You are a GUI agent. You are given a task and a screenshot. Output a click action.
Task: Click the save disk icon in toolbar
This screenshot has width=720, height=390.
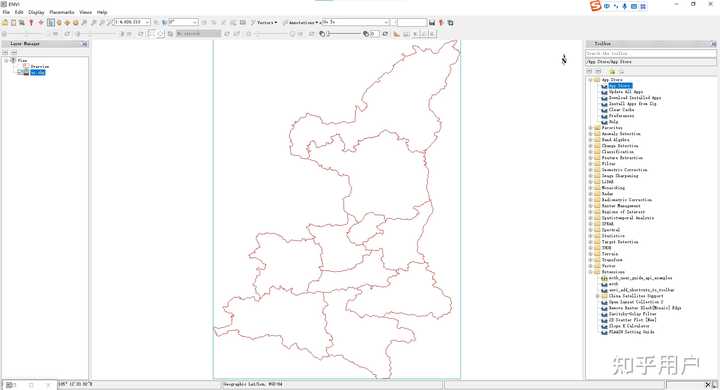(x=432, y=22)
